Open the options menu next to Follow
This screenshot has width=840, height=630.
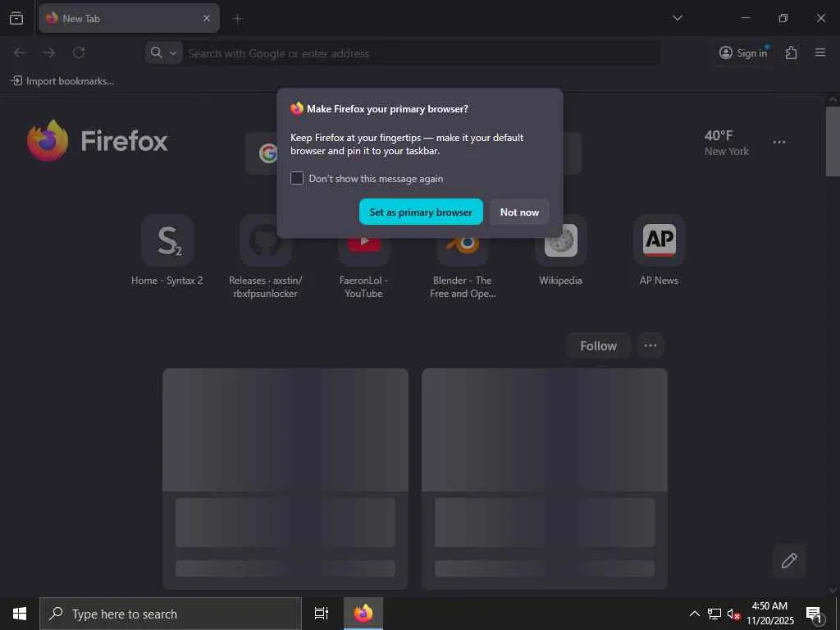651,345
